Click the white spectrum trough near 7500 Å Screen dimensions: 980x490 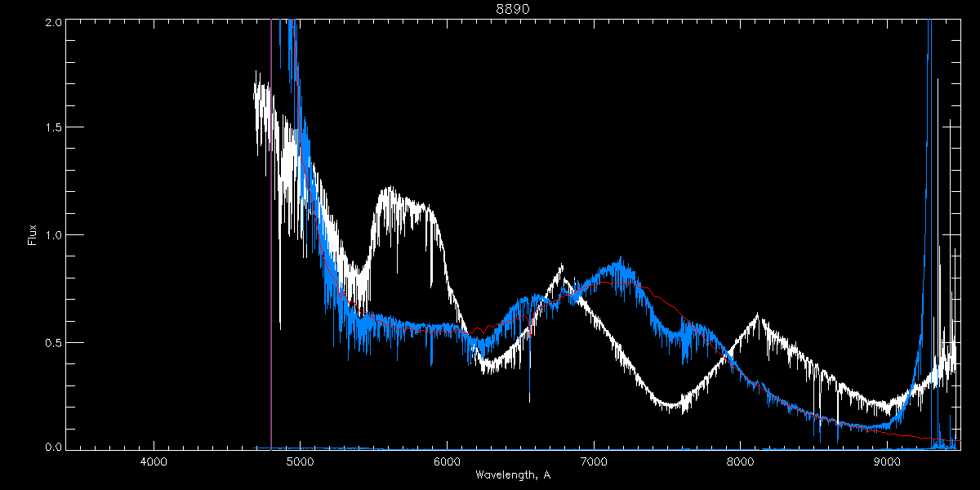[x=670, y=406]
